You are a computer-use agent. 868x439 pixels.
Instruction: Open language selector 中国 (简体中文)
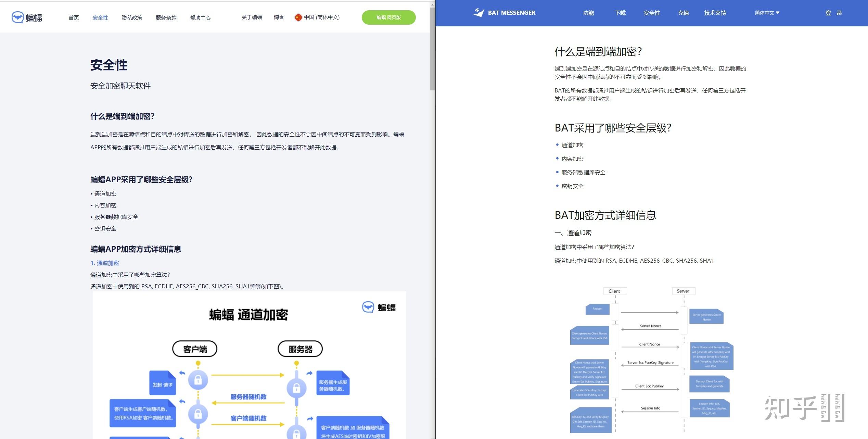tap(317, 17)
